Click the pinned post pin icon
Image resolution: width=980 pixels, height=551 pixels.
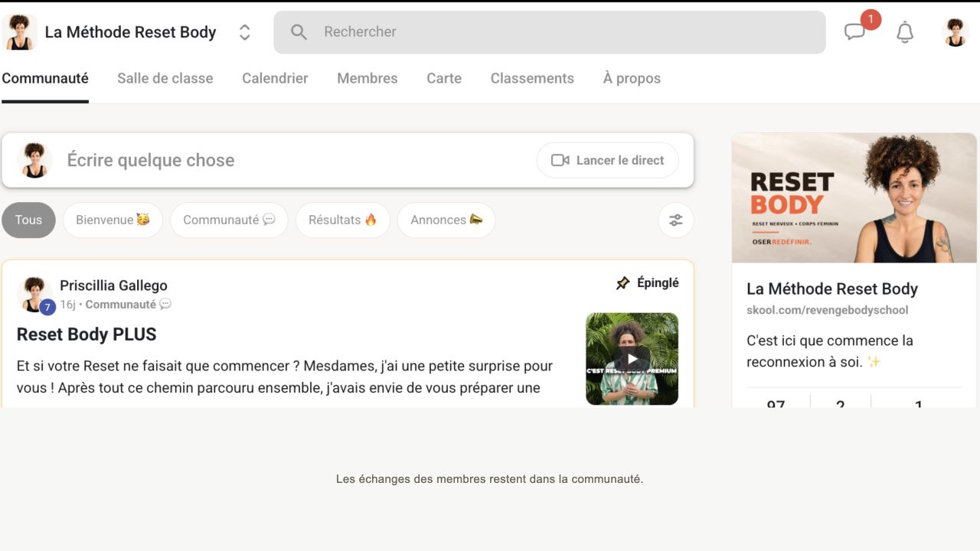pos(623,283)
